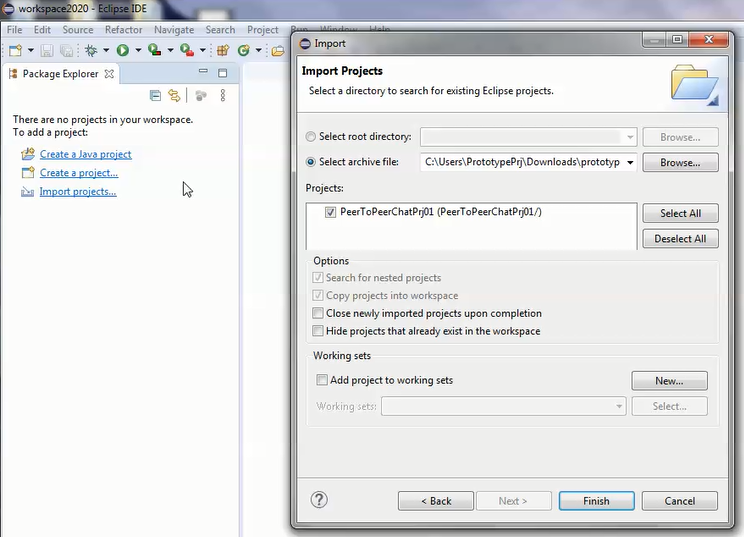
Task: Open Package Explorer View Menu dots
Action: click(223, 96)
